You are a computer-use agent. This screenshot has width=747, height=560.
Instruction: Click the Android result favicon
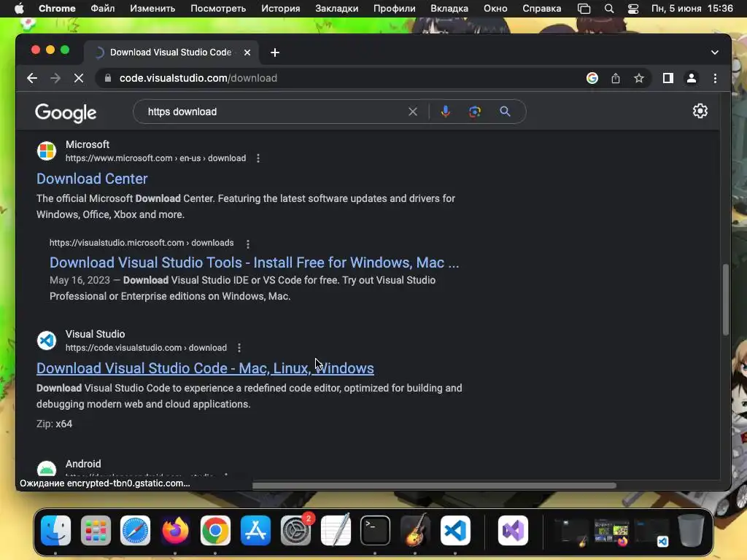click(x=47, y=469)
